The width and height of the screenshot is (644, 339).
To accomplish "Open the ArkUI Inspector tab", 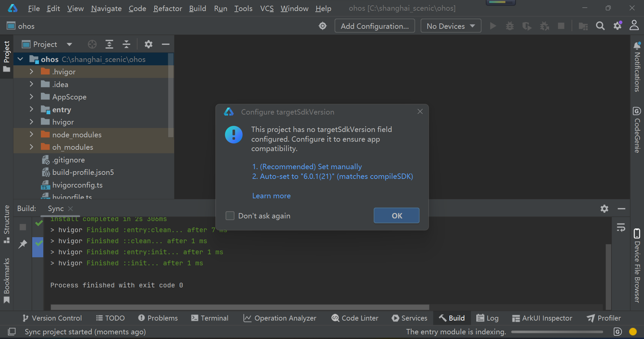I will click(542, 318).
